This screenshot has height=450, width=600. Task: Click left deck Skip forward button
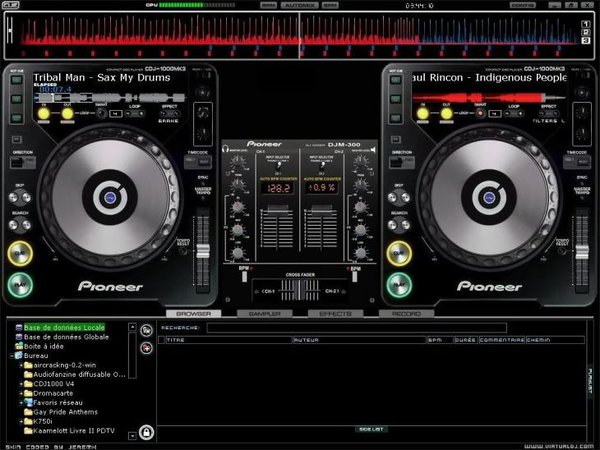(x=26, y=197)
